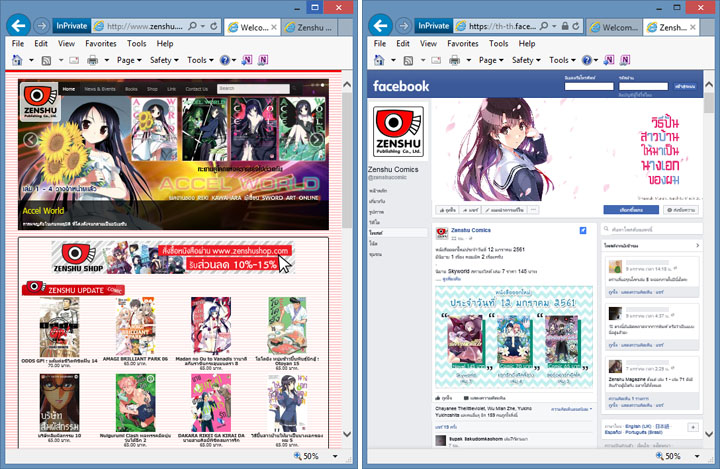Click Home in zenshu site navigation
Image resolution: width=720 pixels, height=469 pixels.
pyautogui.click(x=69, y=89)
